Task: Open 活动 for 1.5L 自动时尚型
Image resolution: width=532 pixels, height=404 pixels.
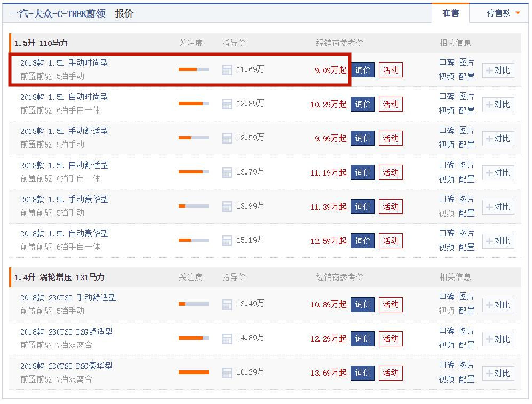Action: [x=391, y=104]
